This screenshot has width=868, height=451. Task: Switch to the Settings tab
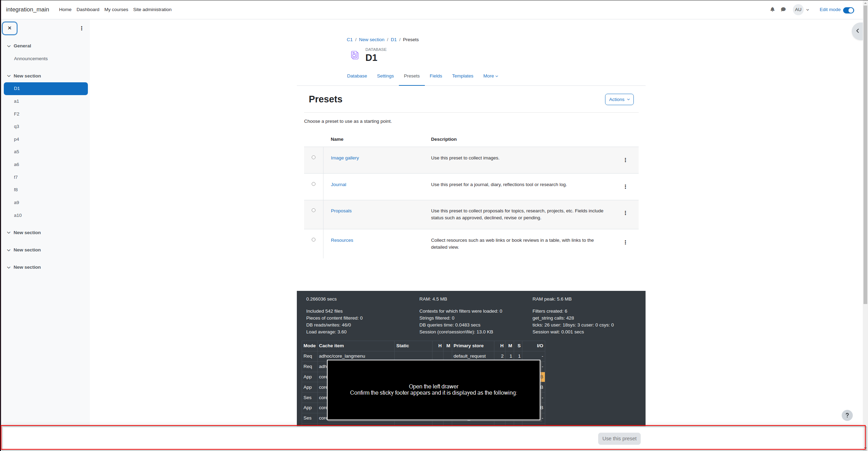pos(385,76)
